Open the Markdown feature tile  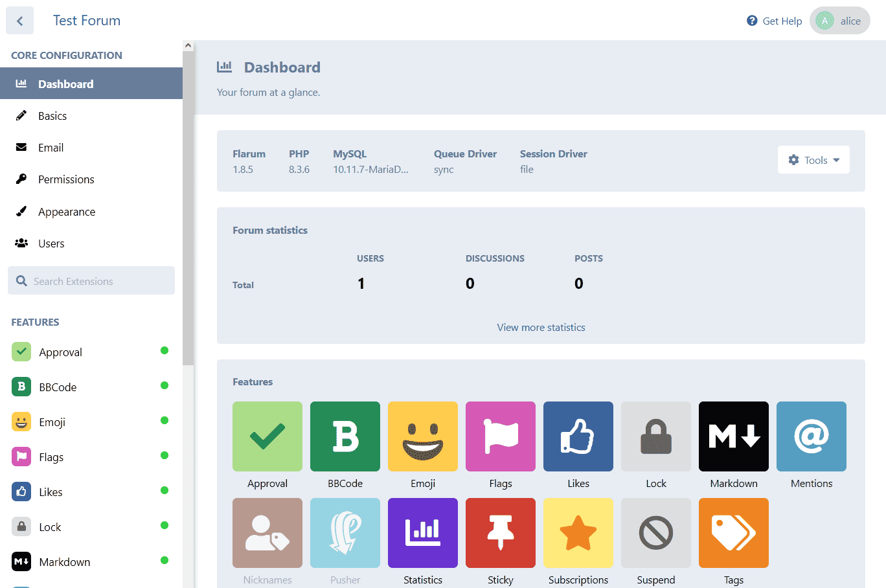[733, 436]
